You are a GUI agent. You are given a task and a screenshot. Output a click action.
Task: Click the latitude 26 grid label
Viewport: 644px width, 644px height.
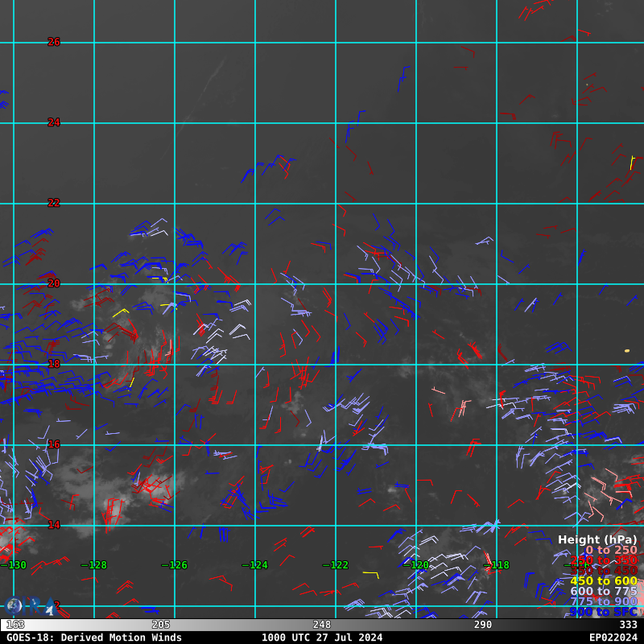click(54, 42)
